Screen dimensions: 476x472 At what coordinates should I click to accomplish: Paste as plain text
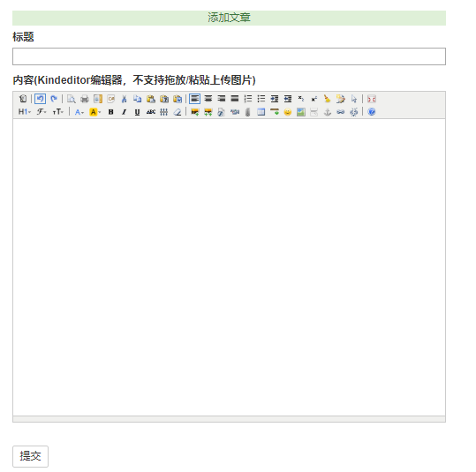point(164,99)
